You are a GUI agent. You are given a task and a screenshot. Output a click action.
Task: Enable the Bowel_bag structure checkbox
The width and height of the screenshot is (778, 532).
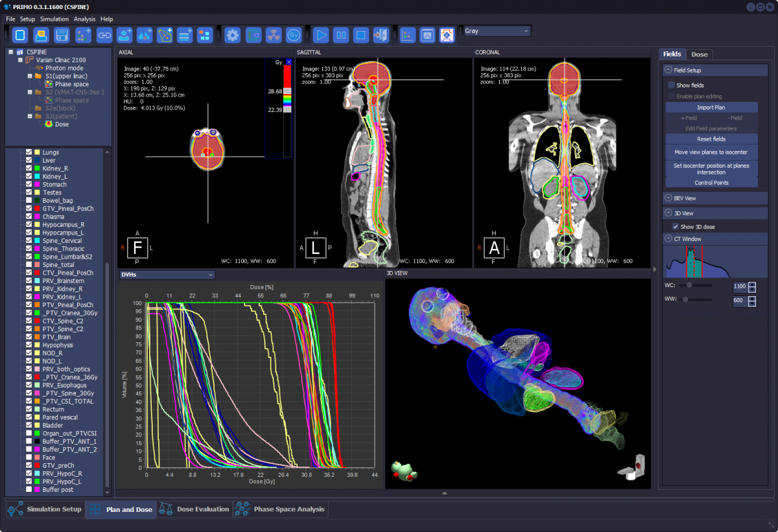[29, 200]
